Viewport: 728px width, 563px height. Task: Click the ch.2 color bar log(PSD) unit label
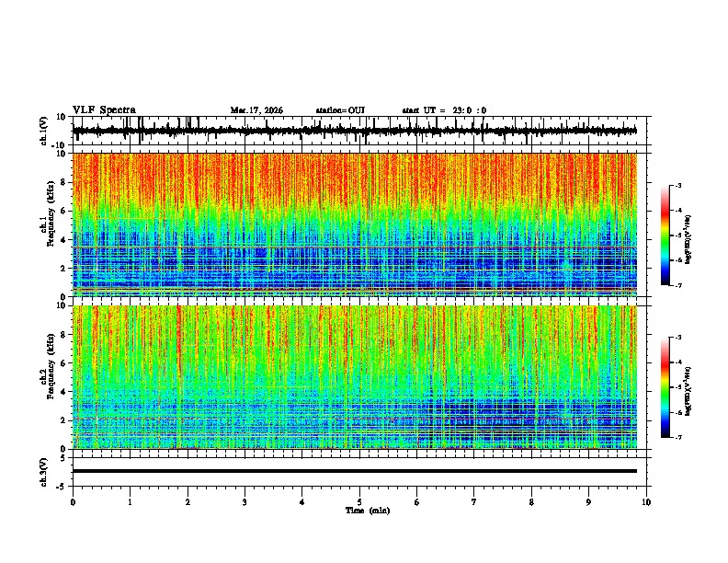pos(688,391)
